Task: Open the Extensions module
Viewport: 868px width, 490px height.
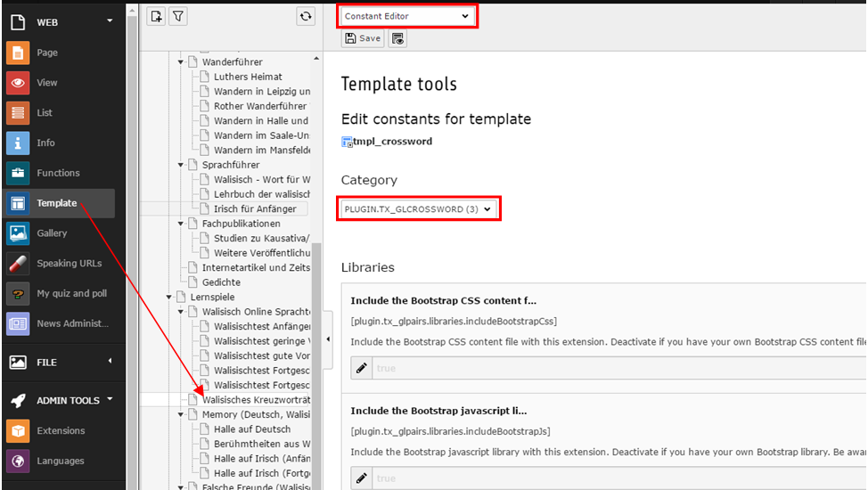Action: click(59, 431)
